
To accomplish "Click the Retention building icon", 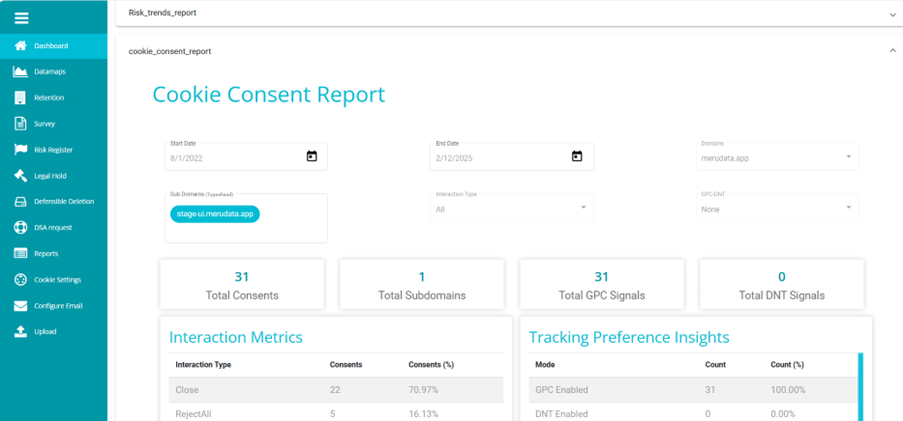I will 21,97.
